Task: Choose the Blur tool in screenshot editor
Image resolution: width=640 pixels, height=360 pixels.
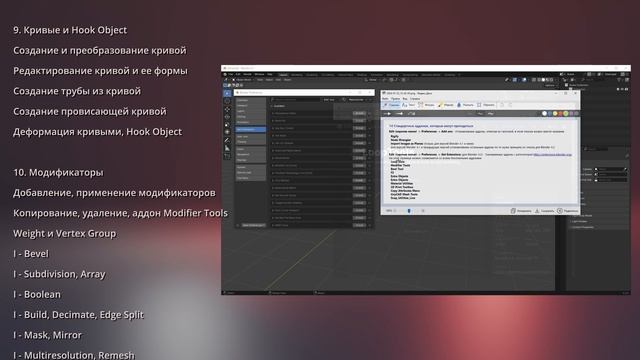Action: click(x=465, y=105)
